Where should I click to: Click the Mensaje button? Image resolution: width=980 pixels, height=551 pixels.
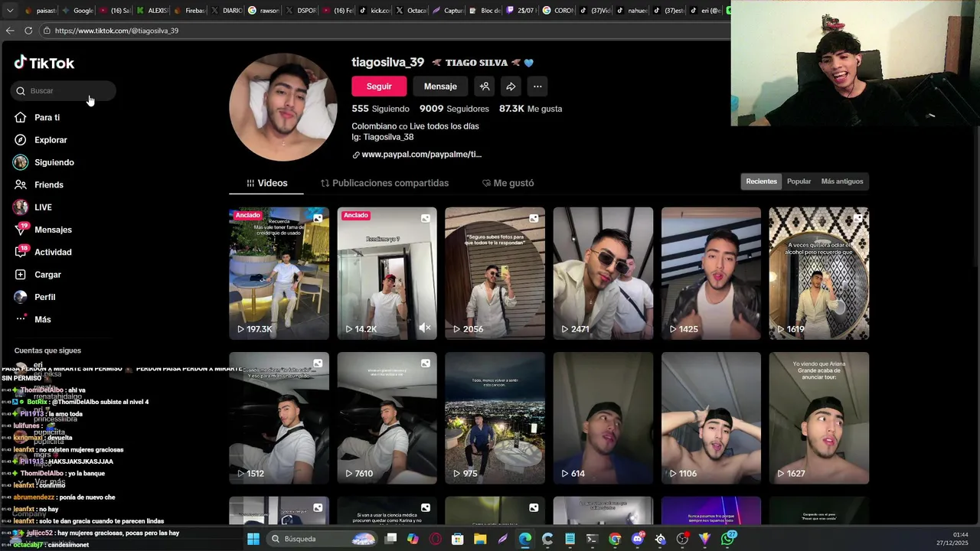point(440,86)
